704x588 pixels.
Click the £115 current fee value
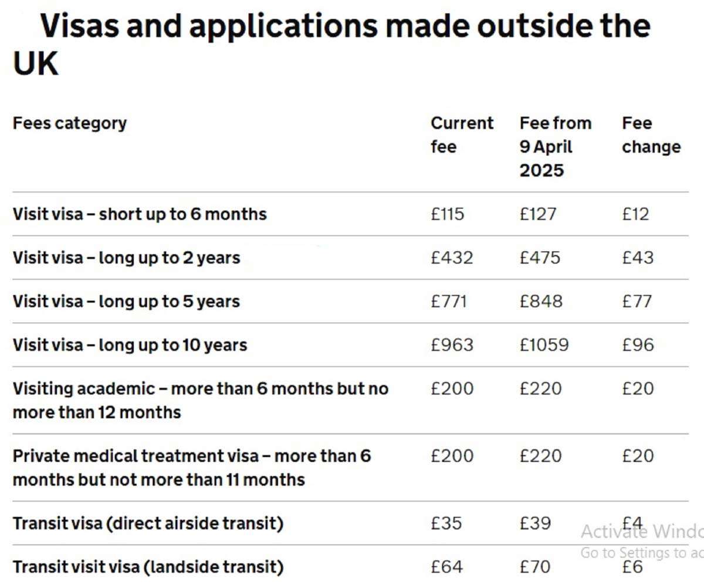click(x=447, y=214)
